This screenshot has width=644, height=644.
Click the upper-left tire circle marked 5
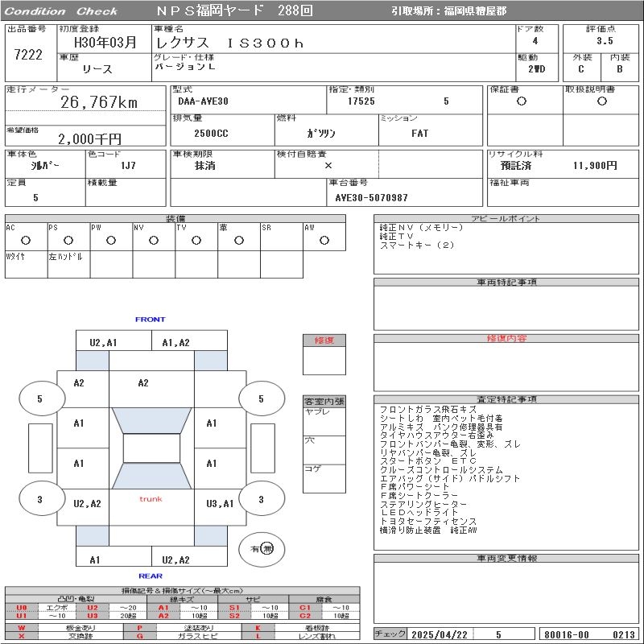click(x=40, y=398)
